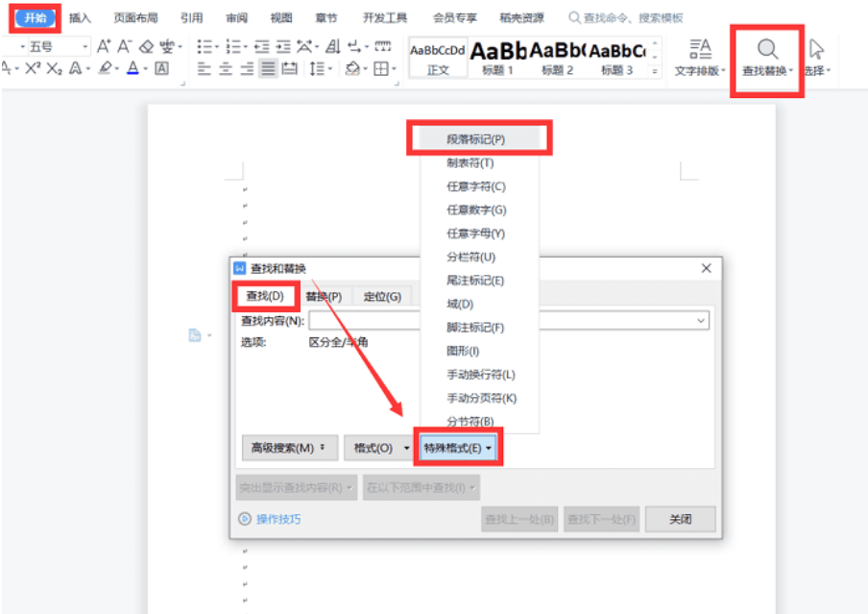This screenshot has width=868, height=614.
Task: Open the 操作技巧 help link
Action: [x=277, y=519]
